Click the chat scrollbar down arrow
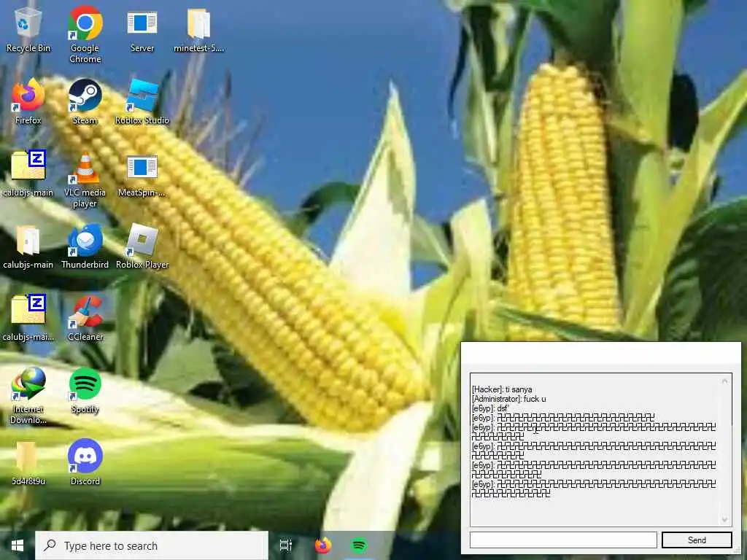This screenshot has height=560, width=747. tap(724, 519)
